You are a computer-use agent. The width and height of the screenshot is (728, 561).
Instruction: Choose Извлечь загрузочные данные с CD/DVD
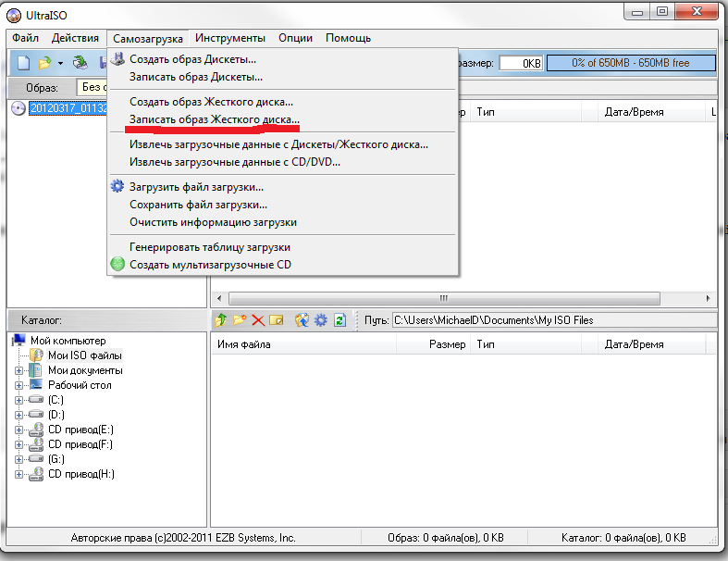(x=283, y=162)
